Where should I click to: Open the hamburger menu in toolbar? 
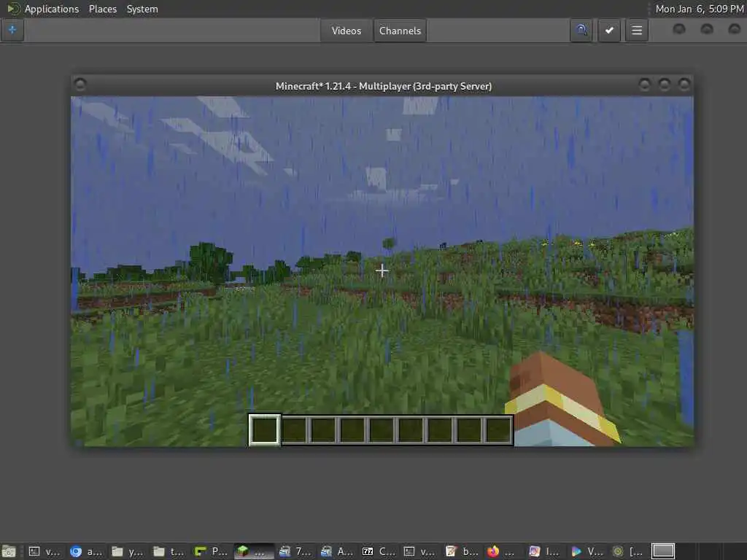(636, 31)
